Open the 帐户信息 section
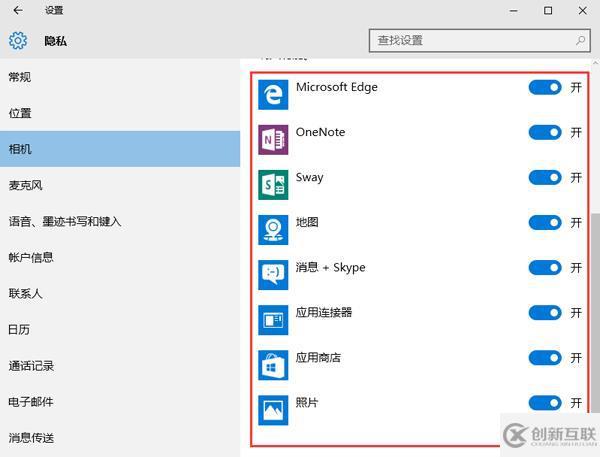The height and width of the screenshot is (457, 600). coord(120,257)
